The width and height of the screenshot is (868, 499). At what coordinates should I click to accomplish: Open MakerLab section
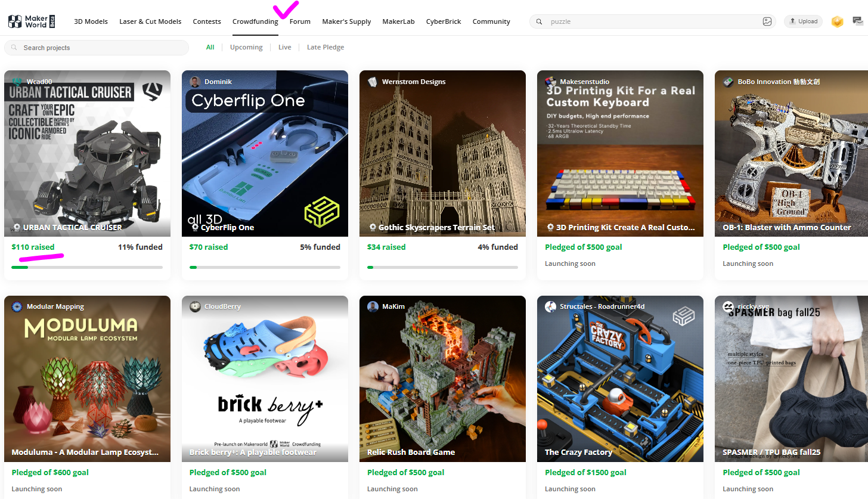(398, 21)
